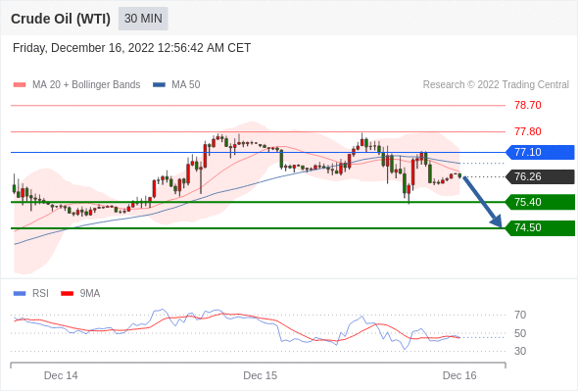Toggle the MA 20 + Bollinger Bands legend label

[86, 85]
